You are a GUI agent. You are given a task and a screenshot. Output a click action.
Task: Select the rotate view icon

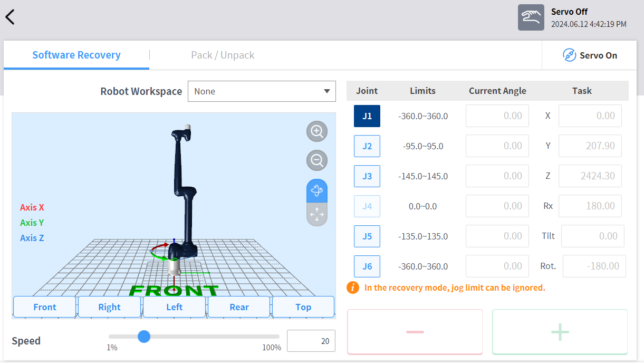coord(317,190)
